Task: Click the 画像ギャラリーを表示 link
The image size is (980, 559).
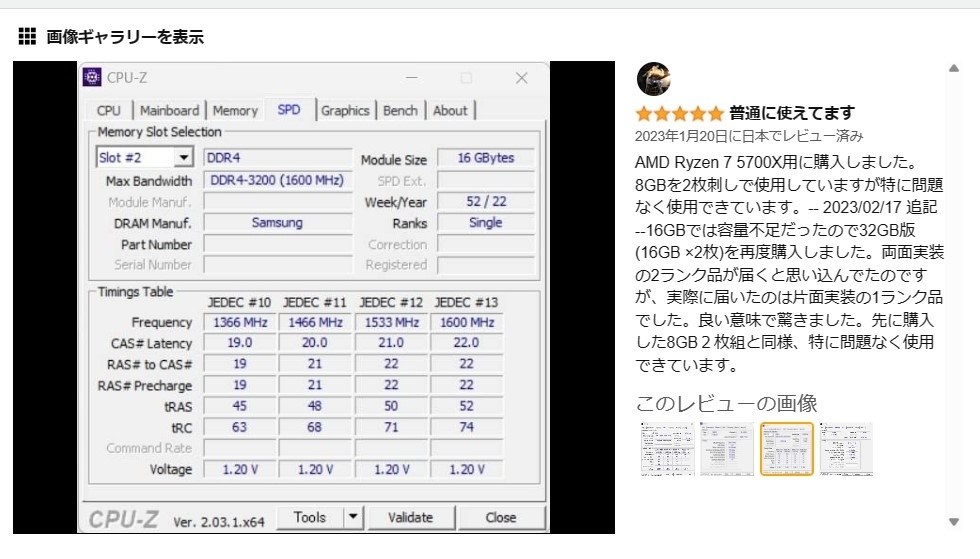Action: point(125,37)
